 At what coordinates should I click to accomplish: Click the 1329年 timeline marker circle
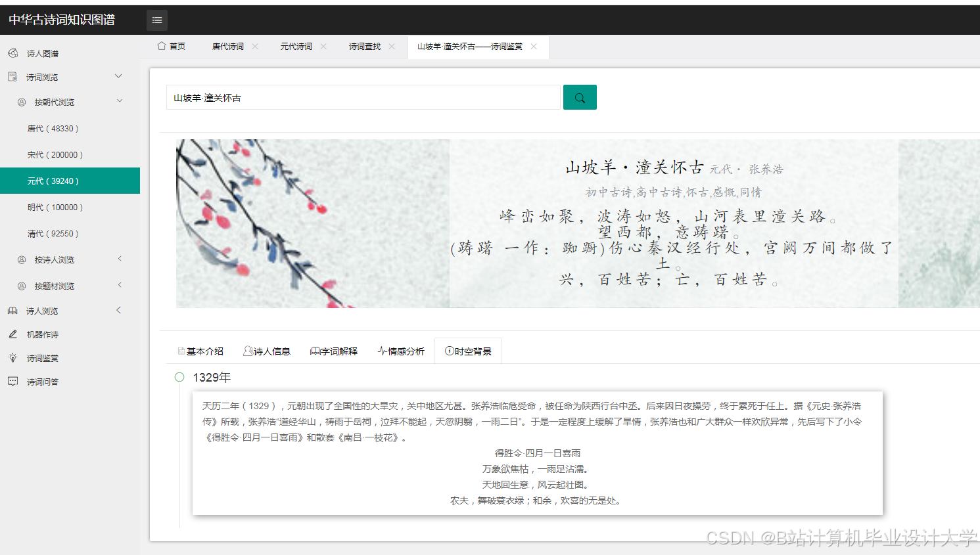[179, 377]
